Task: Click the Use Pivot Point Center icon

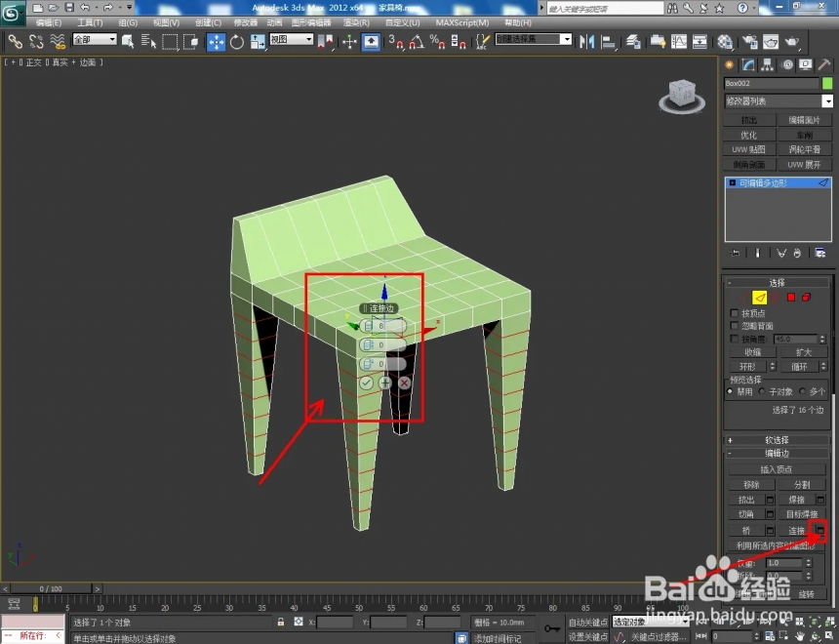Action: 325,42
